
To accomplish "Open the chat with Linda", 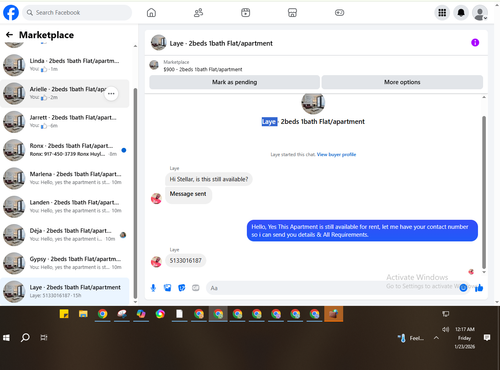I will tap(65, 65).
